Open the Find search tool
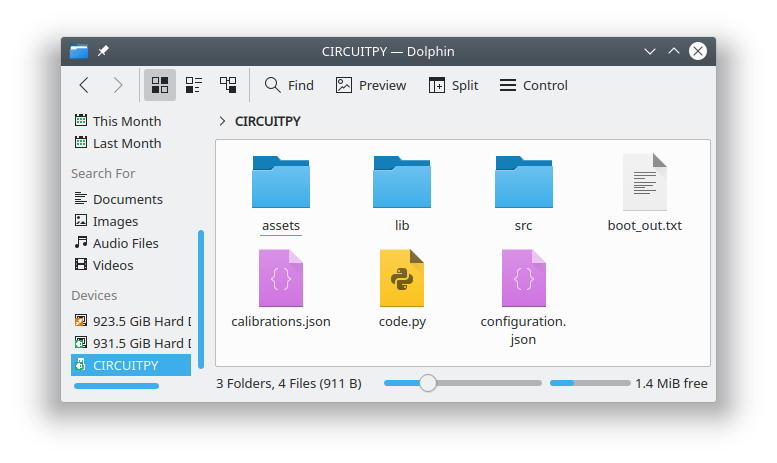This screenshot has height=463, width=777. pyautogui.click(x=289, y=85)
